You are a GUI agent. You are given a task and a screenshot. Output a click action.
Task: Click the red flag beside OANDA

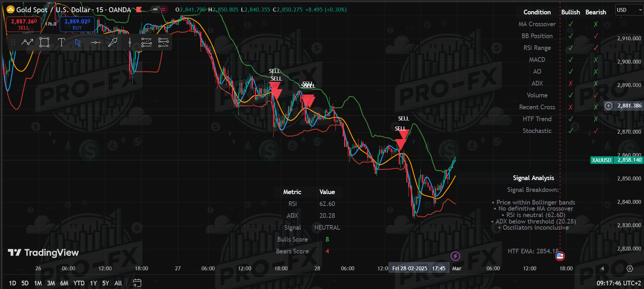click(x=139, y=10)
